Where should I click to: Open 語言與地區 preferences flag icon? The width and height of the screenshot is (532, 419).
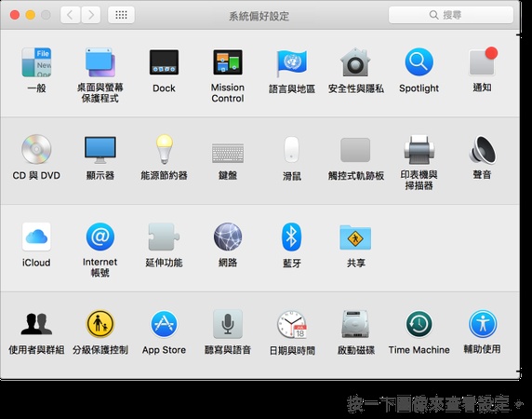pyautogui.click(x=291, y=63)
